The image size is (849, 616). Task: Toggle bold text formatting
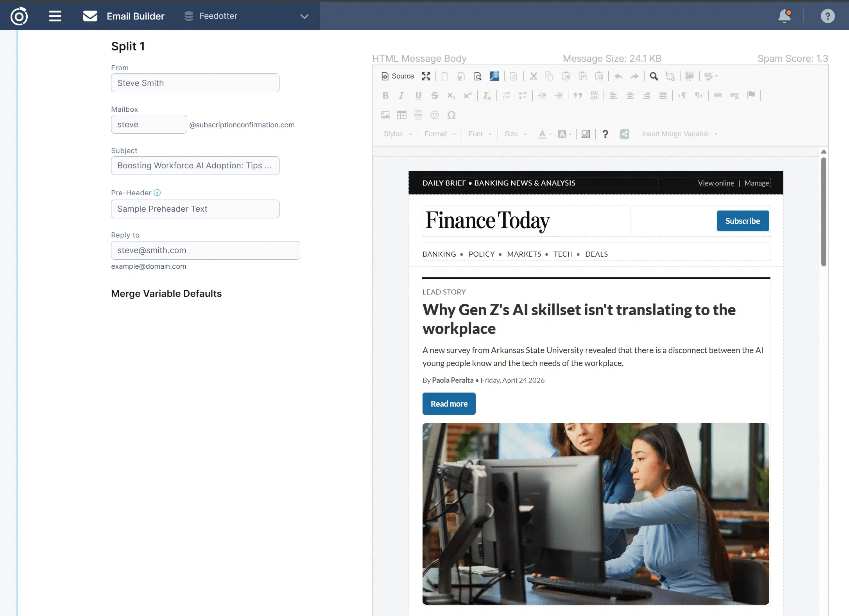coord(386,96)
